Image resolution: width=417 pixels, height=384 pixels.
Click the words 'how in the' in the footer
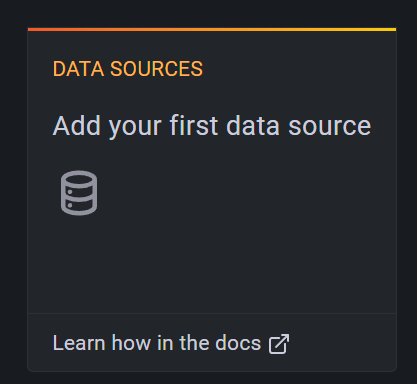[x=160, y=343]
